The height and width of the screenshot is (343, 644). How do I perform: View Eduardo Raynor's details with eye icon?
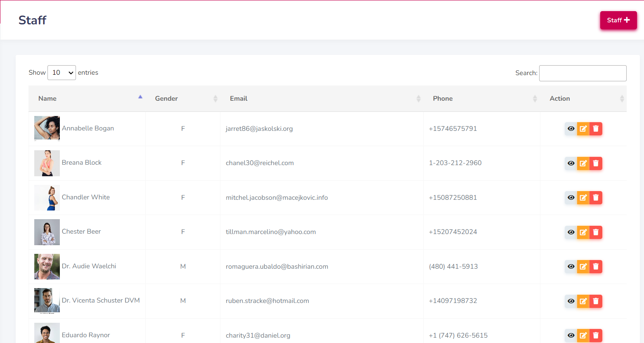click(x=571, y=336)
